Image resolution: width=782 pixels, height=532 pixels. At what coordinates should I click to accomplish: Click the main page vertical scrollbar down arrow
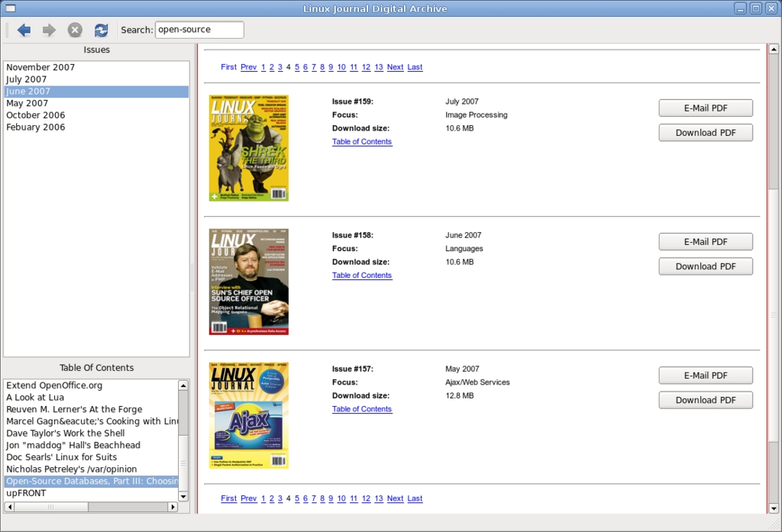(774, 507)
